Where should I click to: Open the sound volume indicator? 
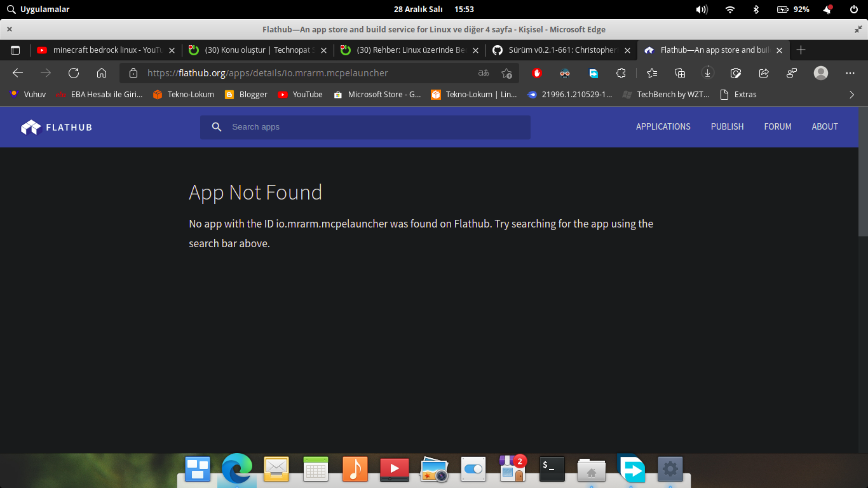point(702,10)
